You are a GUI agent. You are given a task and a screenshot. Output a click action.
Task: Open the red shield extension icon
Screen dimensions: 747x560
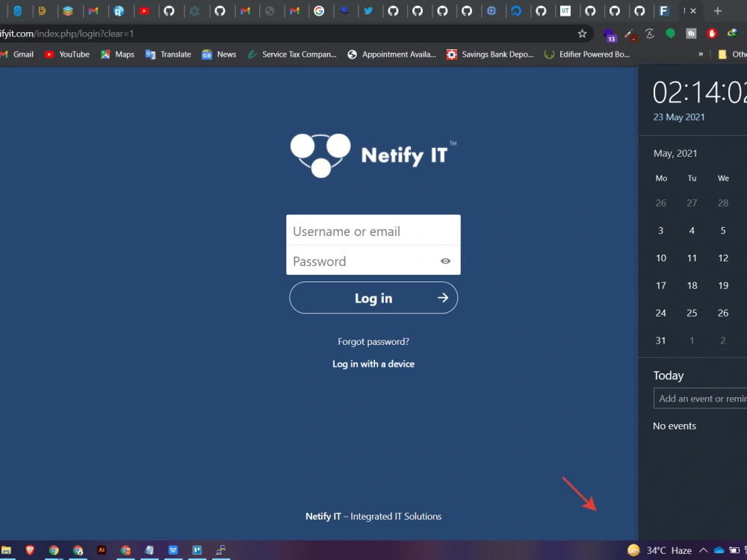coord(711,34)
